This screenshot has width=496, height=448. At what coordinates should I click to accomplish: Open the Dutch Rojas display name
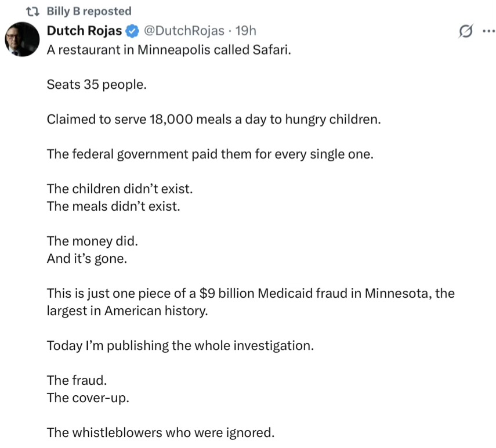click(84, 30)
